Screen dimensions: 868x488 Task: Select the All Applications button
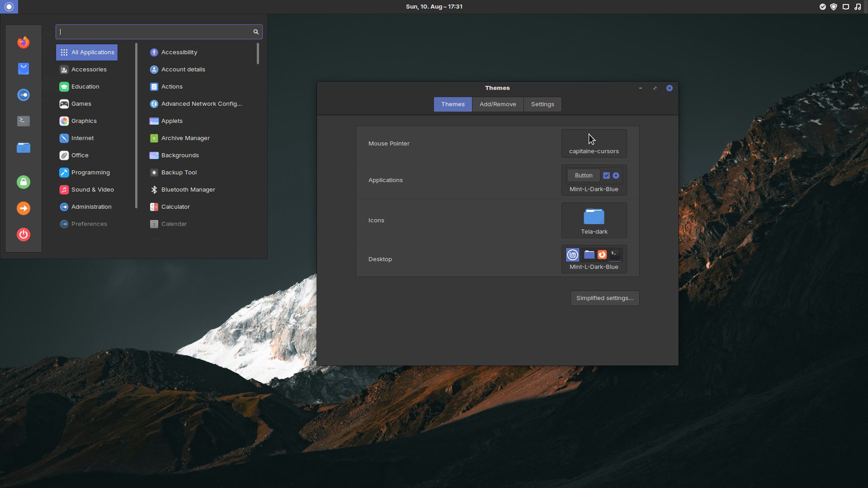(x=86, y=52)
